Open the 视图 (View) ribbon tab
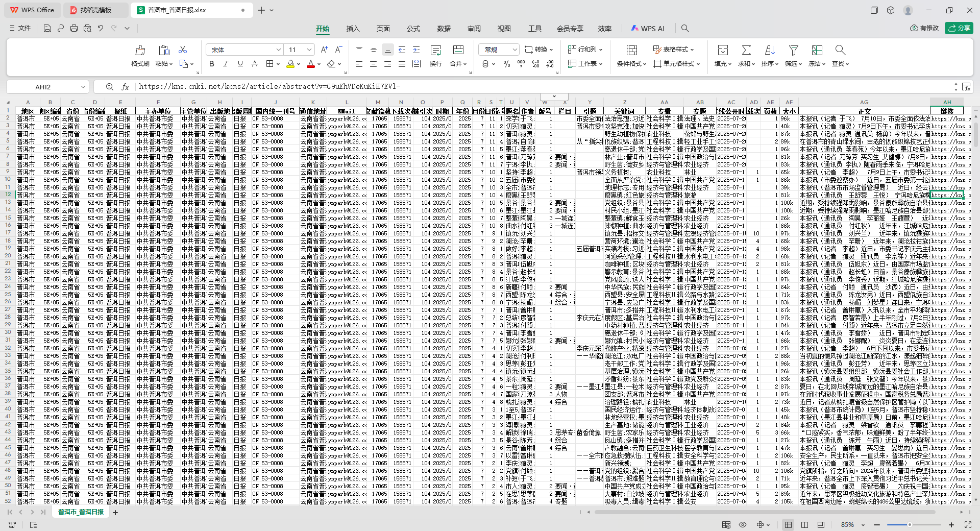 click(x=504, y=29)
